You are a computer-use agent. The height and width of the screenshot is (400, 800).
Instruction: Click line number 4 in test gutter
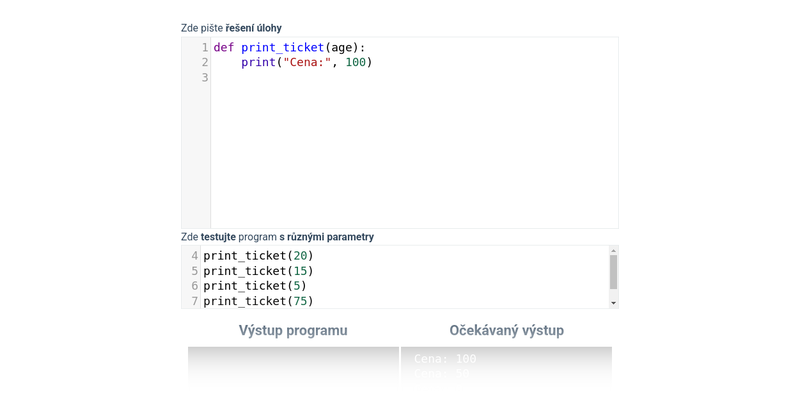pyautogui.click(x=194, y=256)
